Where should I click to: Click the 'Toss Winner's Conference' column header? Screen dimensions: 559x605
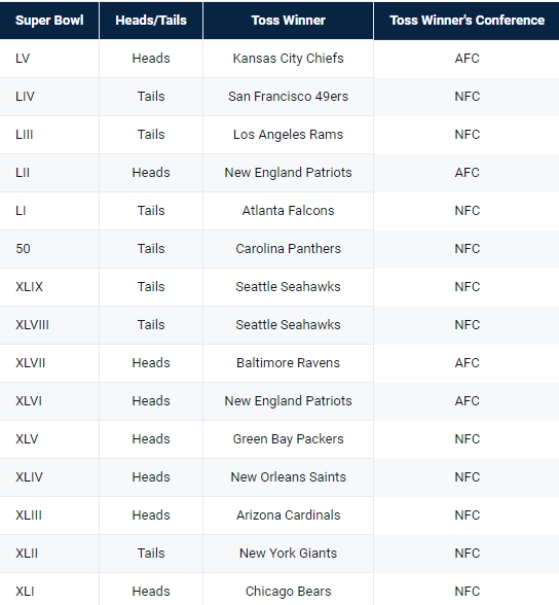coord(467,20)
